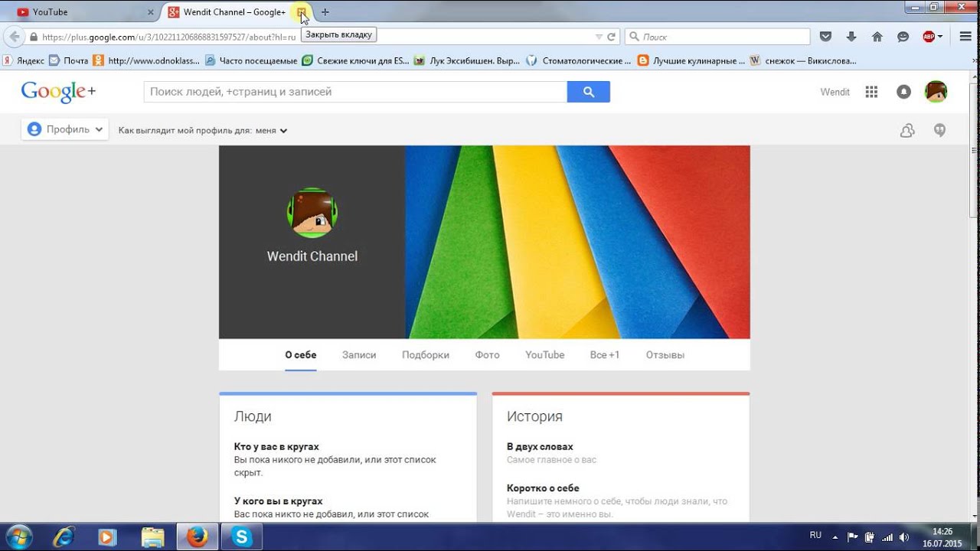Open account avatar in top bar
The image size is (980, 551).
(936, 92)
